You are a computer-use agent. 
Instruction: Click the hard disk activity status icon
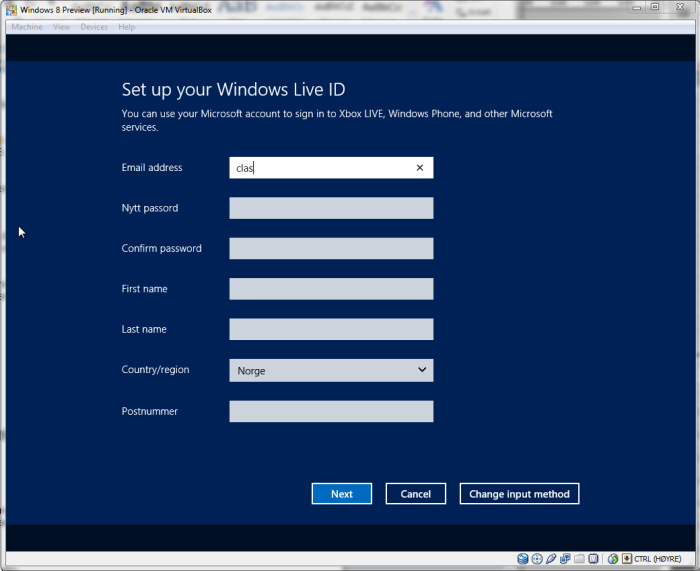[522, 558]
